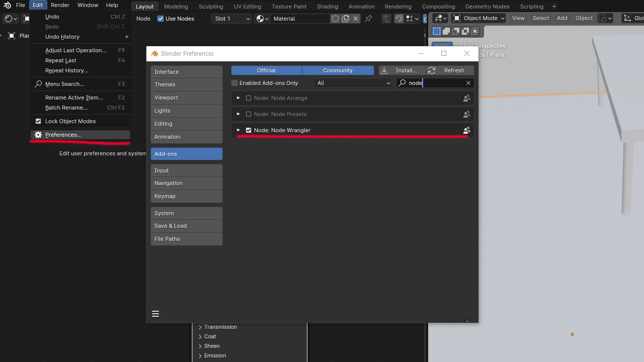Open the add-on category All dropdown

click(353, 83)
